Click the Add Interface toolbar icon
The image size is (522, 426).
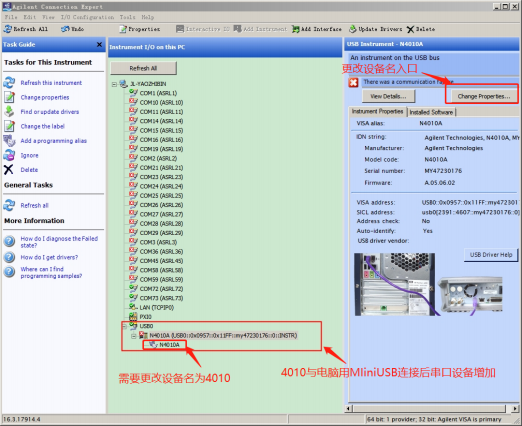296,29
